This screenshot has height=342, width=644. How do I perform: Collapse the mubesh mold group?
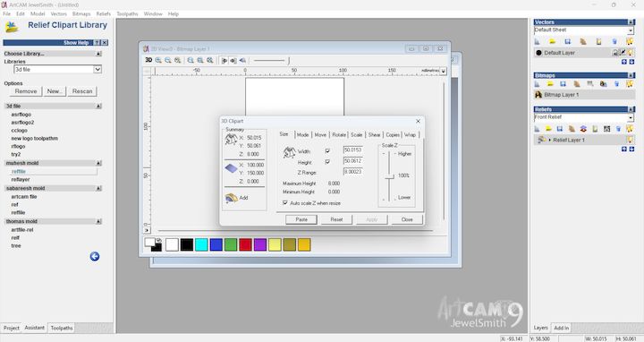[98, 163]
